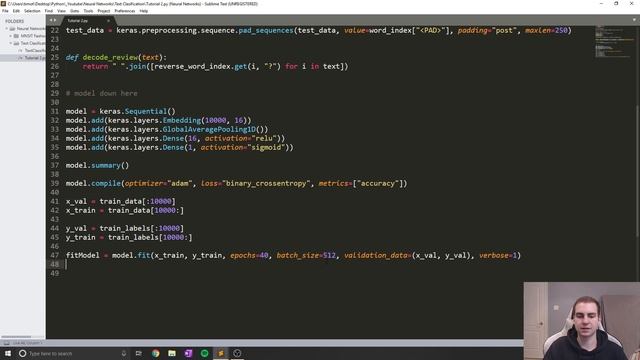640x360 pixels.
Task: Open the Selection menu
Action: [x=32, y=11]
